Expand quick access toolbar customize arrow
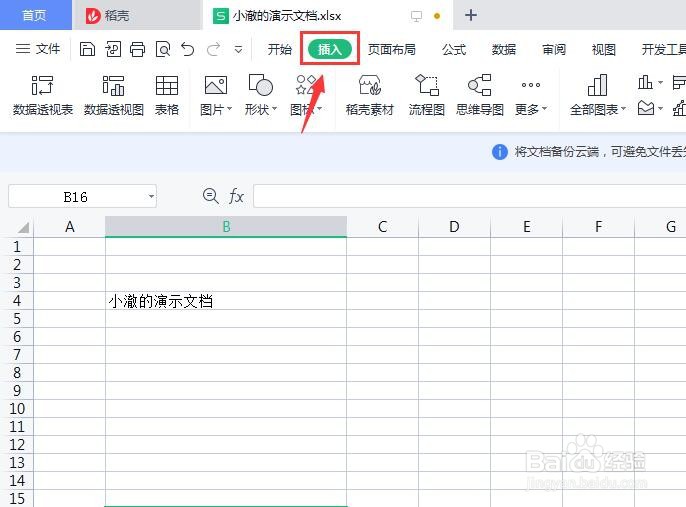The image size is (686, 507). tap(238, 49)
